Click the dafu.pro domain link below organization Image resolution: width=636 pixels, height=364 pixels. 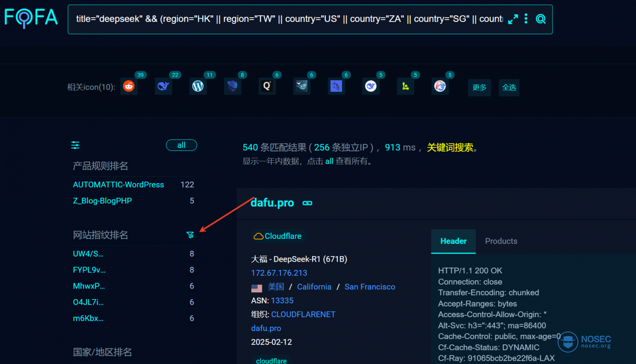click(x=266, y=328)
